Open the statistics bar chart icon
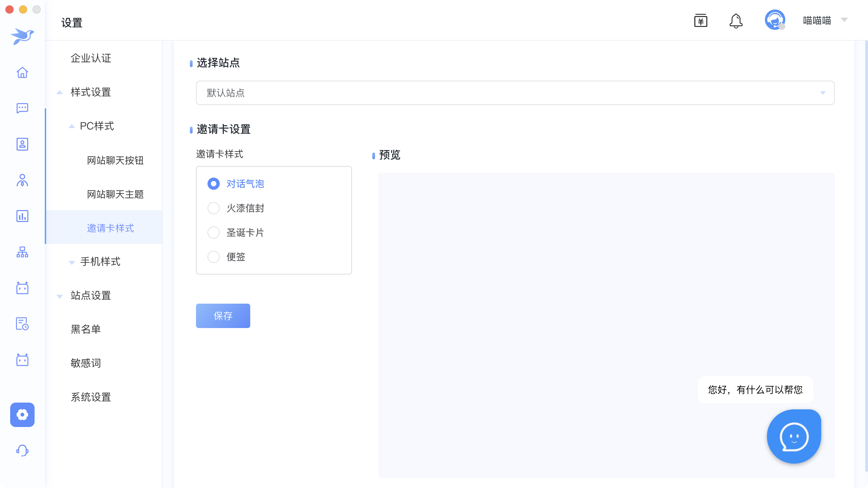The width and height of the screenshot is (868, 488). (x=22, y=216)
